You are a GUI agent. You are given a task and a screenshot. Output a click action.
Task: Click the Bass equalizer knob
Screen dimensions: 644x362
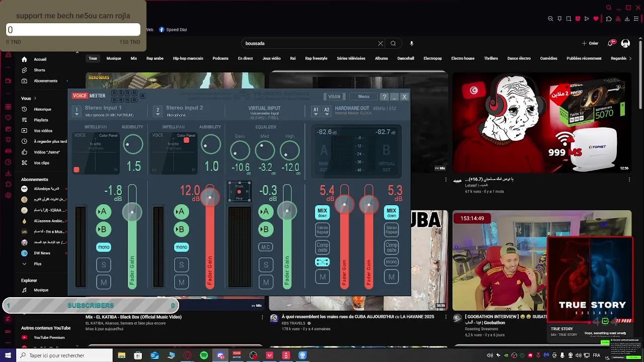(x=240, y=151)
